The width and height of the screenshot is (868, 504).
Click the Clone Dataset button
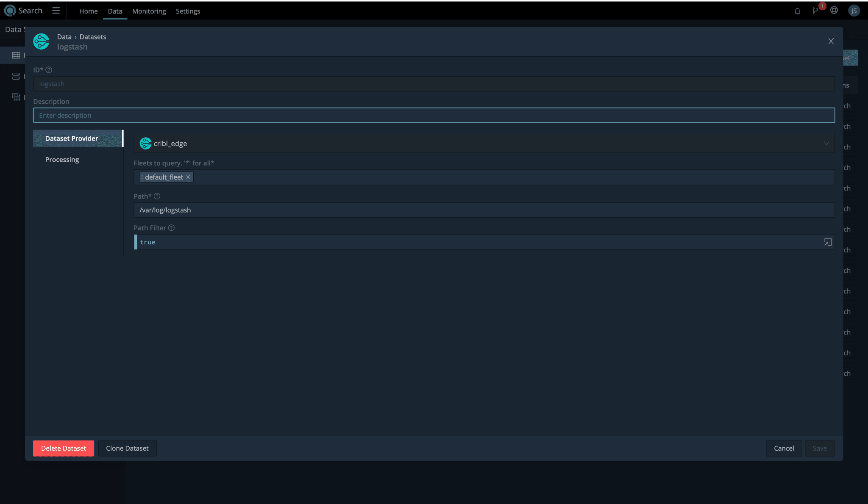click(x=127, y=448)
